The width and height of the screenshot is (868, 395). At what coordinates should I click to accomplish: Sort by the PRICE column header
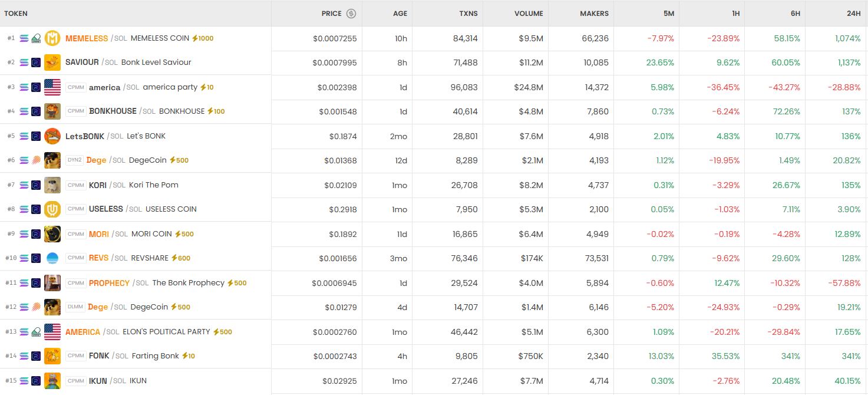coord(332,14)
